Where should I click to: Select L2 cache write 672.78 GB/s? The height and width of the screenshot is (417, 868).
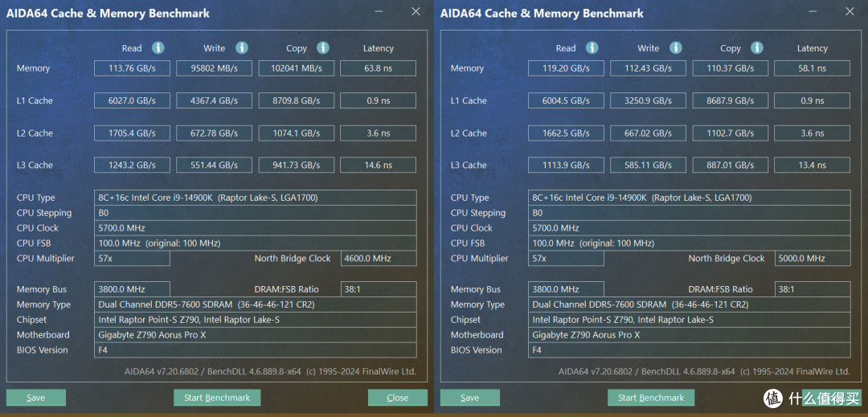(215, 133)
